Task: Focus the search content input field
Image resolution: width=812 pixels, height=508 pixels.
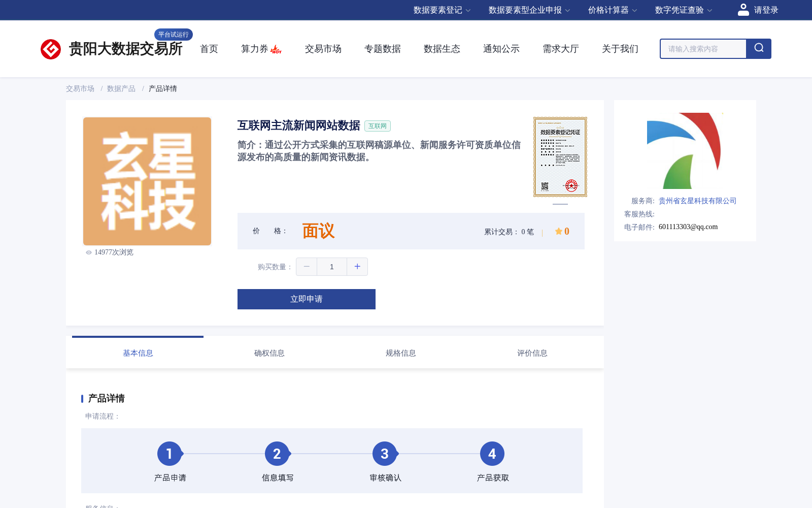Action: pos(703,49)
